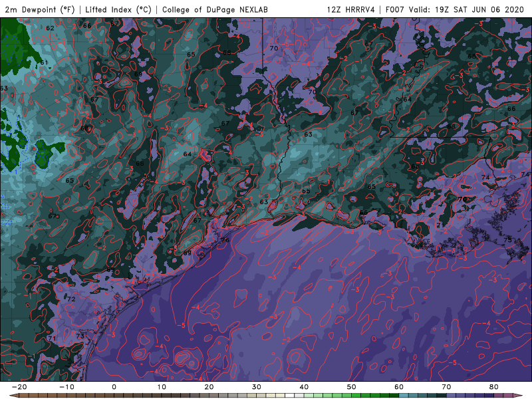
Task: Click the '-10' color bar label
Action: [66, 387]
